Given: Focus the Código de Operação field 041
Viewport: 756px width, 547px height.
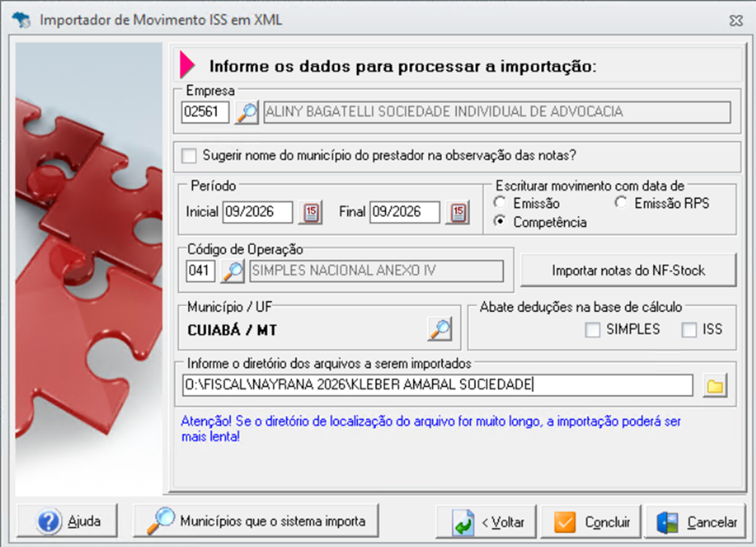Looking at the screenshot, I should pyautogui.click(x=200, y=271).
